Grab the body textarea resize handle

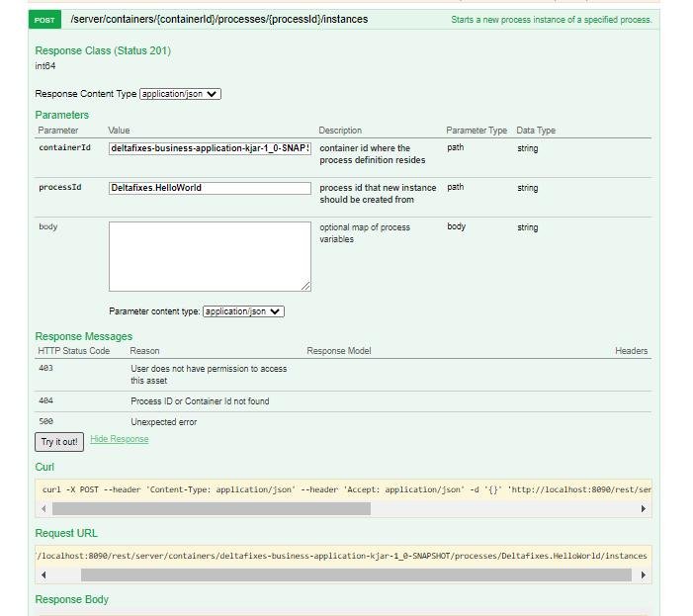(x=306, y=287)
